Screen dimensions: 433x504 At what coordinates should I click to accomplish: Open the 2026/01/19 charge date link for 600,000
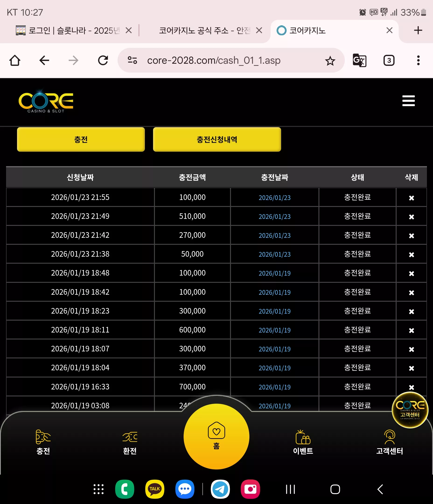click(x=274, y=330)
